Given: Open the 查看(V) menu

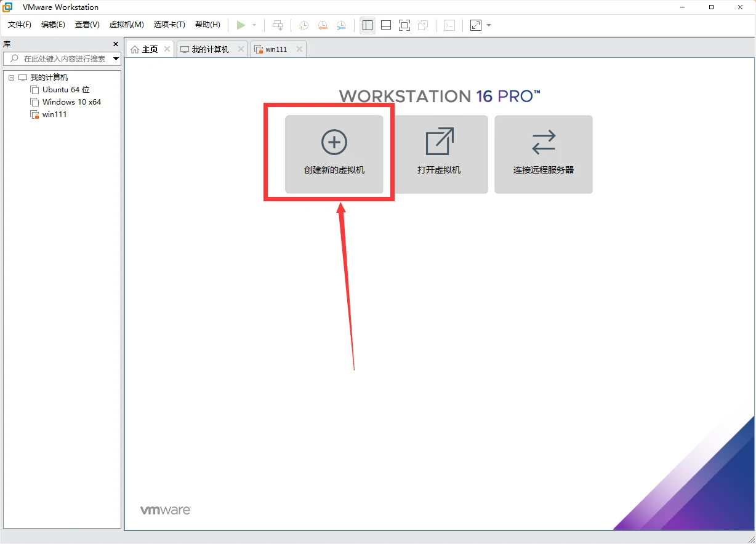Looking at the screenshot, I should [x=87, y=25].
